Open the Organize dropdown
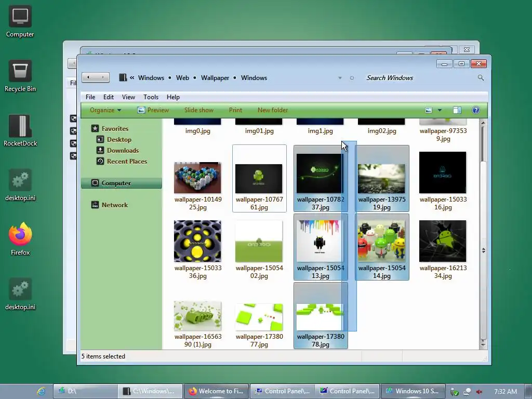532x399 pixels. coord(105,110)
